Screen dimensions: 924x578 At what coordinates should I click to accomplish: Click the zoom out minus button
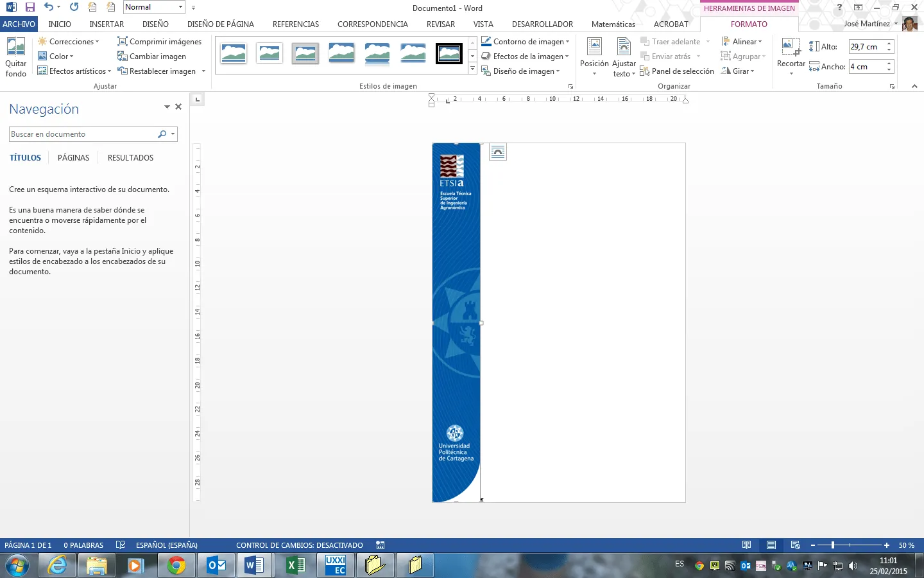[812, 545]
